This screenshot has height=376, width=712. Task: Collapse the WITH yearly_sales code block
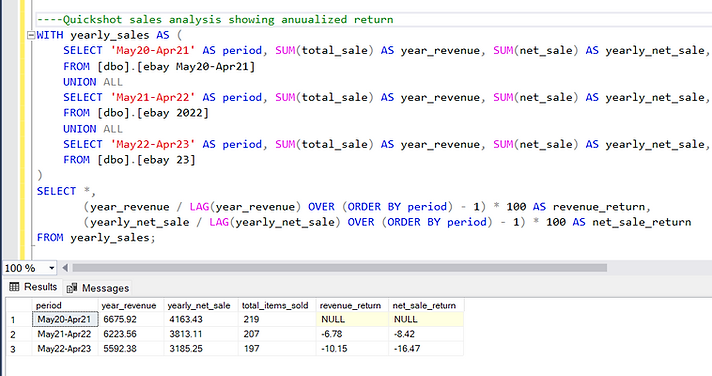[31, 35]
